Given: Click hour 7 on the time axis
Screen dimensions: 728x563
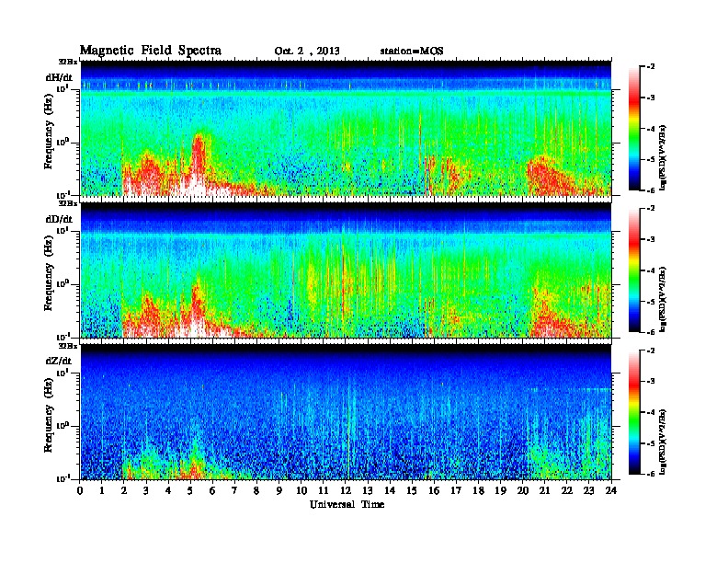Looking at the screenshot, I should click(235, 491).
